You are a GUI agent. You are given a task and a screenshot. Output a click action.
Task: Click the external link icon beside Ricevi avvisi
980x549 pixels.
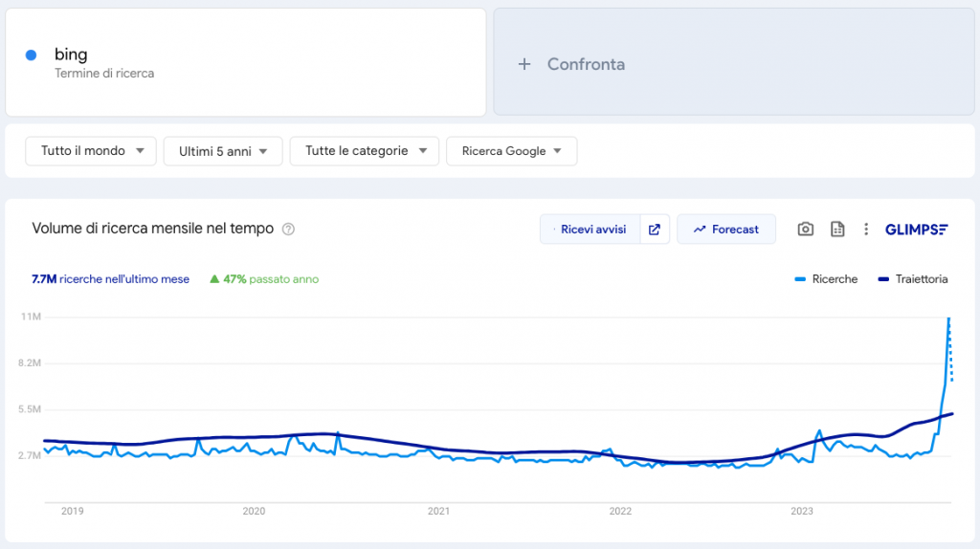point(655,230)
